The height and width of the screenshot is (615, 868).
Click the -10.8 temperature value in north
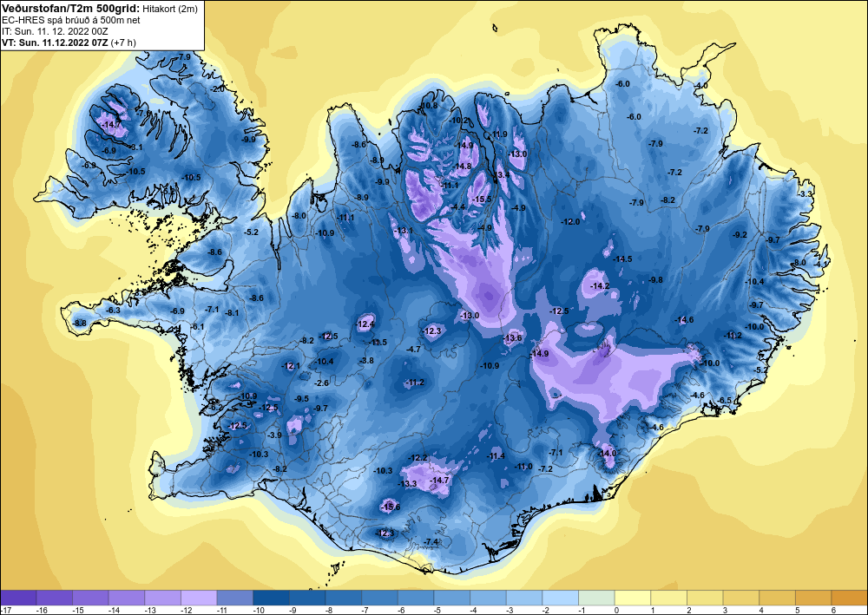point(429,106)
